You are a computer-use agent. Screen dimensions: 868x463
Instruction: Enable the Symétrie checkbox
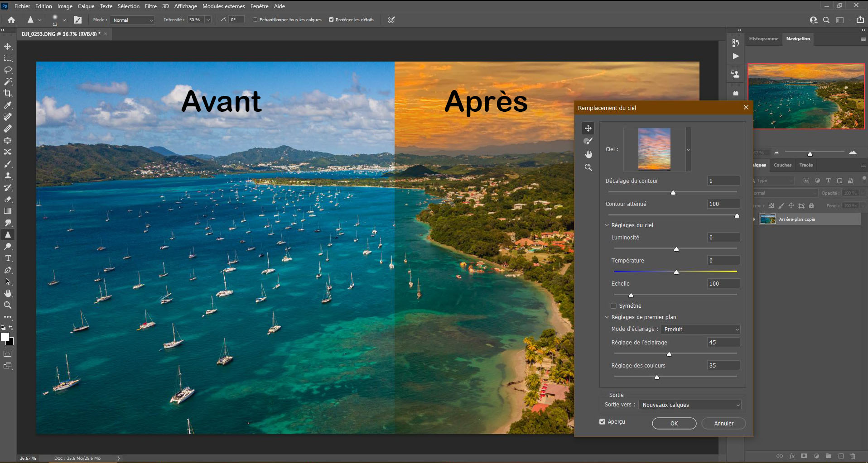[614, 306]
